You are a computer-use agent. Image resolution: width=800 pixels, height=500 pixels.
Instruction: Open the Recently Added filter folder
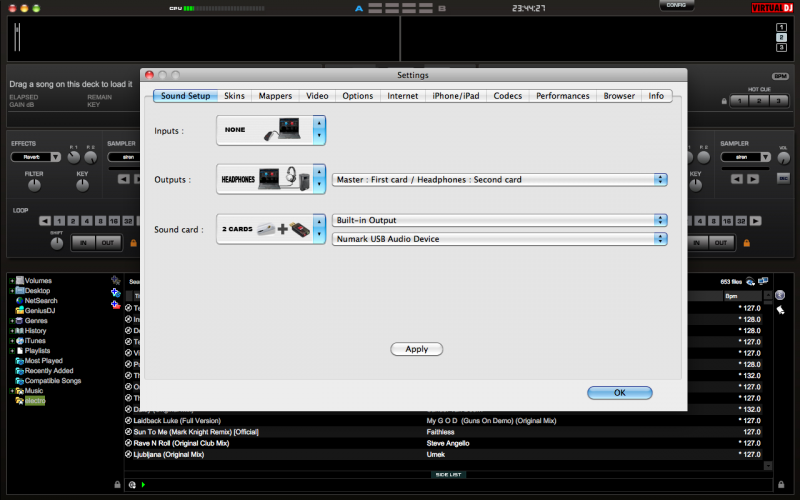(44, 371)
